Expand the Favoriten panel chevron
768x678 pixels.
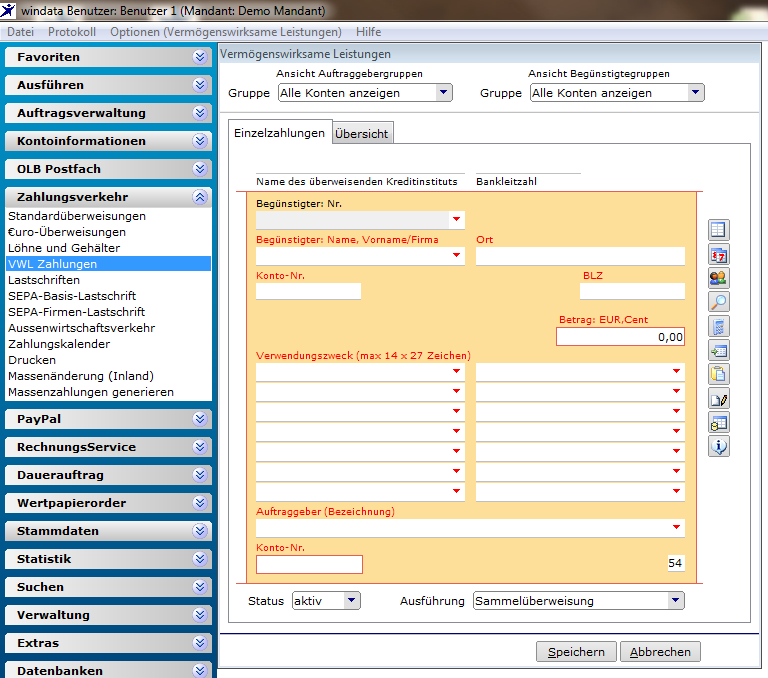(200, 57)
